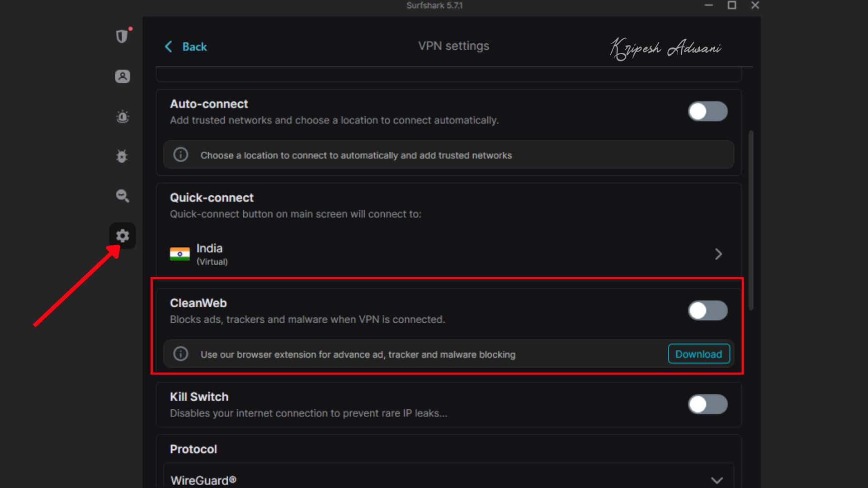The height and width of the screenshot is (488, 868).
Task: Enable the Kill Switch toggle
Action: pyautogui.click(x=708, y=404)
